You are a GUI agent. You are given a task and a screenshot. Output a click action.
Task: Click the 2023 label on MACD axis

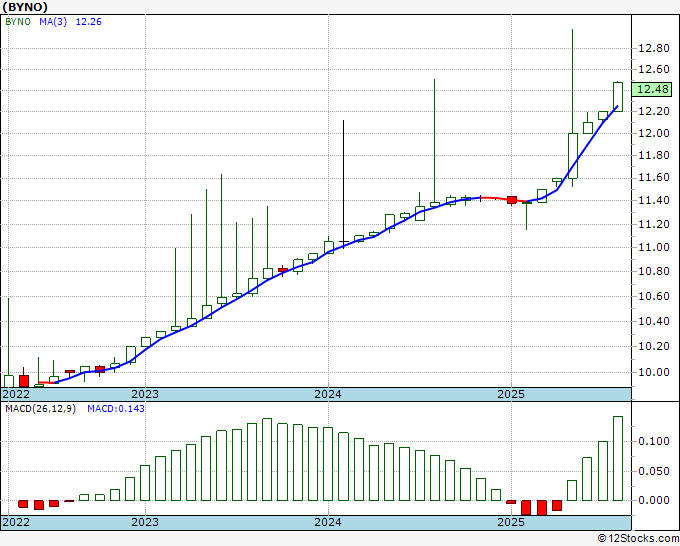click(145, 522)
